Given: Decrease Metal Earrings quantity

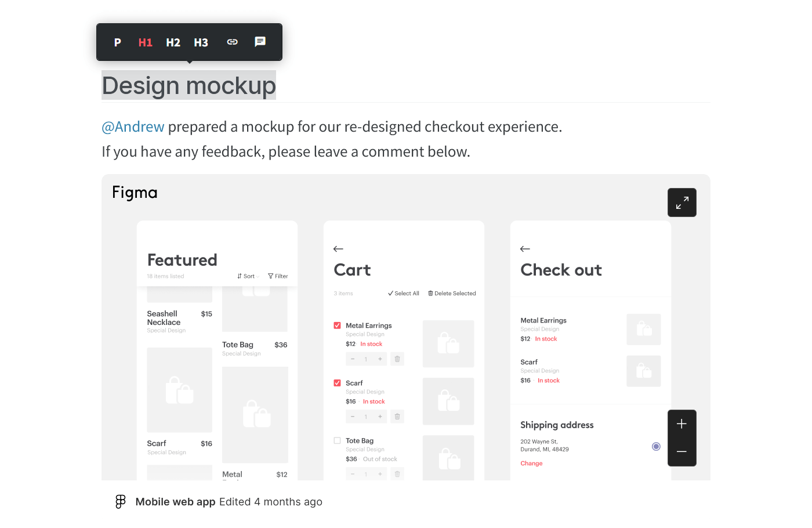Looking at the screenshot, I should pyautogui.click(x=353, y=359).
